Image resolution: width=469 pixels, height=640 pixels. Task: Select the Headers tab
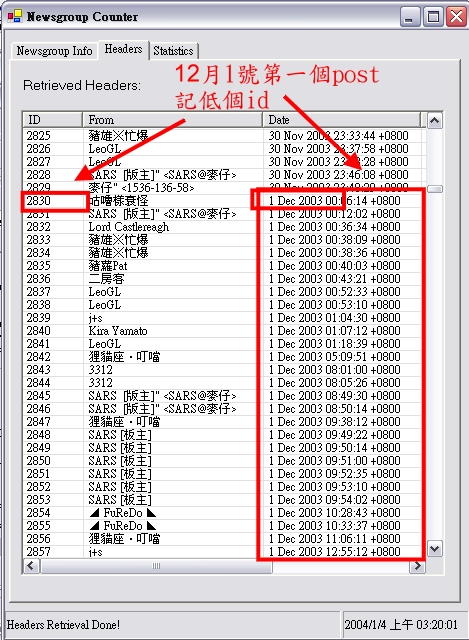[x=123, y=49]
